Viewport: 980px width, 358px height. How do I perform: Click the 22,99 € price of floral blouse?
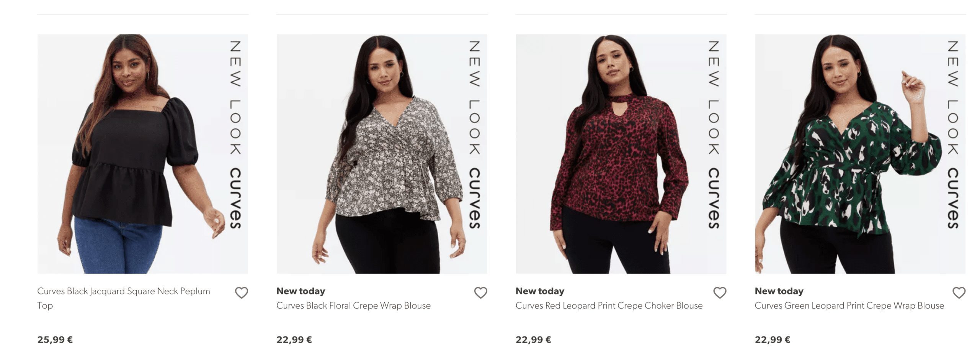click(x=294, y=340)
